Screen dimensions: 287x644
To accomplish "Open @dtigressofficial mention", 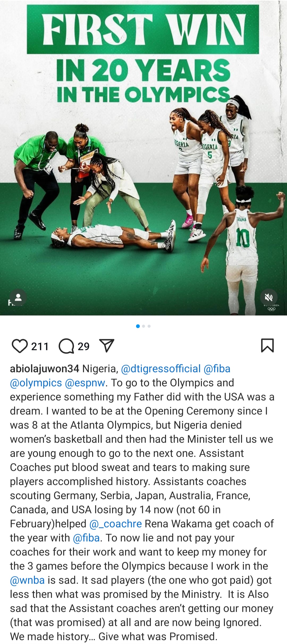I will tap(161, 369).
